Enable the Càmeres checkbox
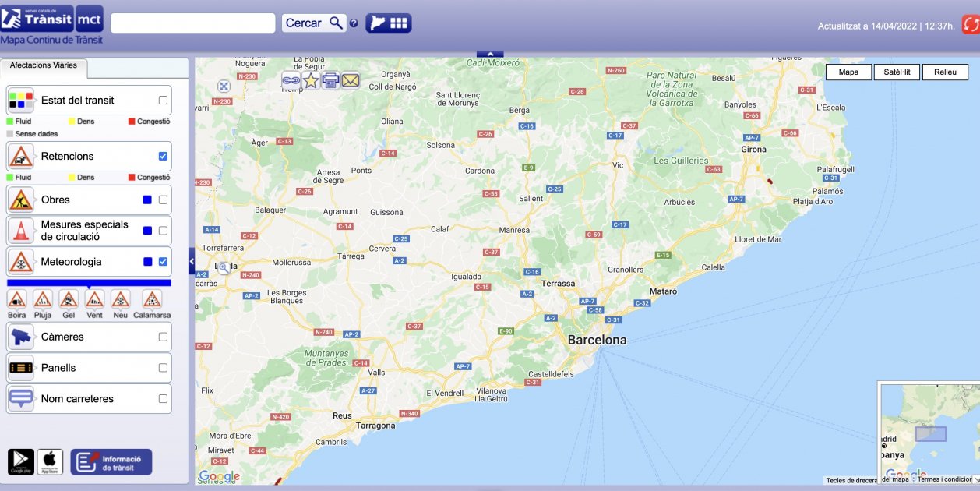The width and height of the screenshot is (980, 491). (x=163, y=337)
